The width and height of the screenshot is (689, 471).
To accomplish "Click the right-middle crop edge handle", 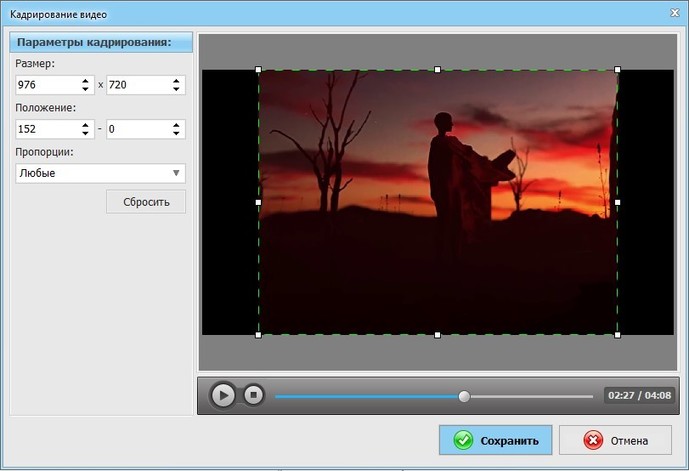I will point(617,202).
